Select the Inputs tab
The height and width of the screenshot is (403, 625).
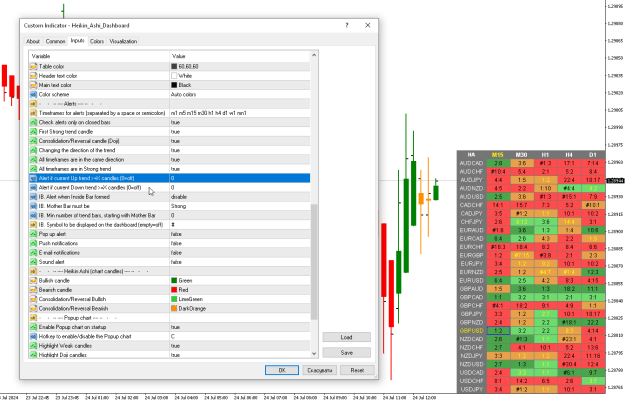pyautogui.click(x=77, y=41)
